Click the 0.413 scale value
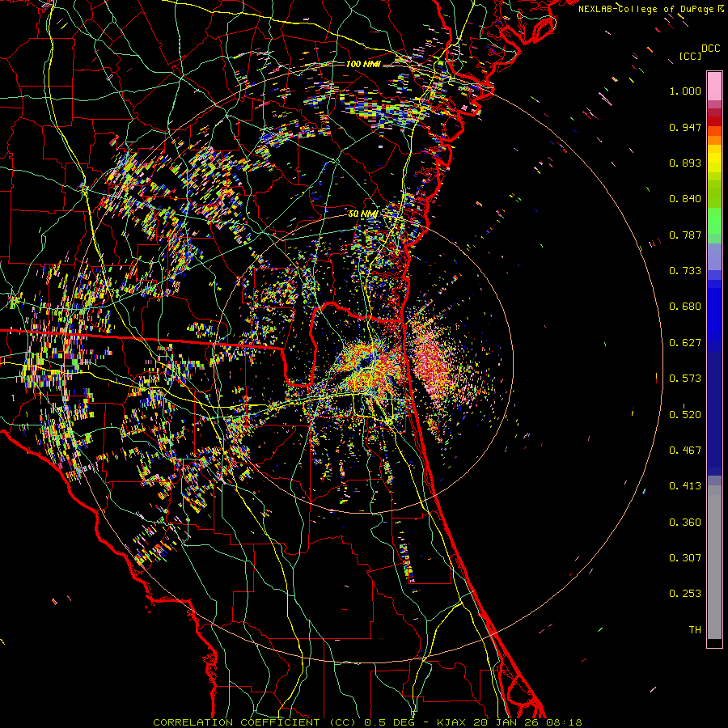Screen dimensions: 728x728 click(x=685, y=486)
